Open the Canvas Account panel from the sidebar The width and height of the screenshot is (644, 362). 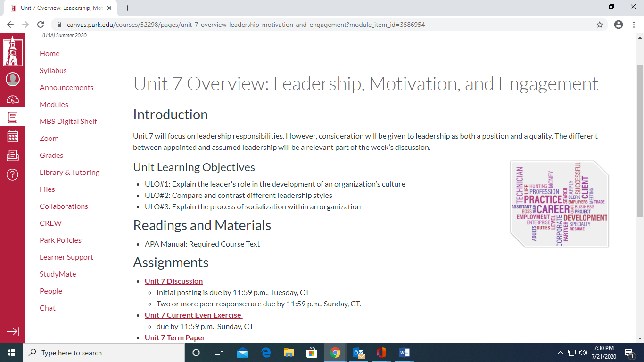[x=13, y=79]
